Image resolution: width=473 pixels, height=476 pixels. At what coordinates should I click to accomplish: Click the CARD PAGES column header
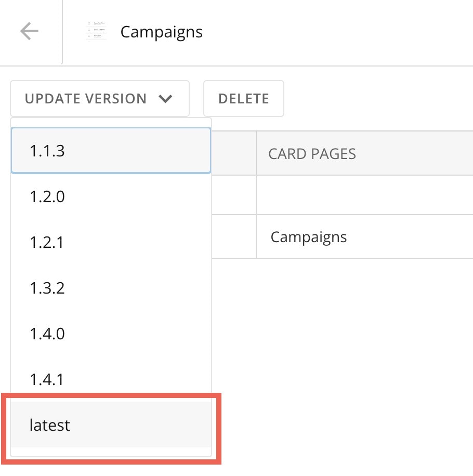click(312, 154)
